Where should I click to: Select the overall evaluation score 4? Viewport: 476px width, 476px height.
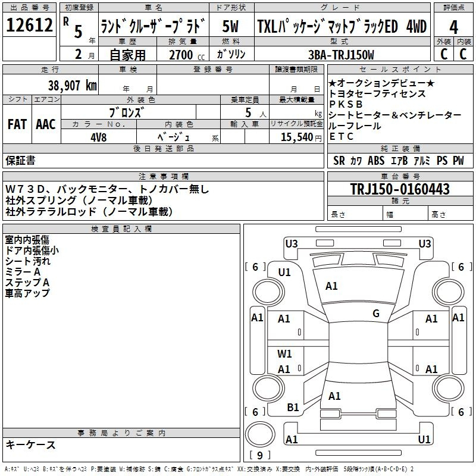[x=453, y=27]
